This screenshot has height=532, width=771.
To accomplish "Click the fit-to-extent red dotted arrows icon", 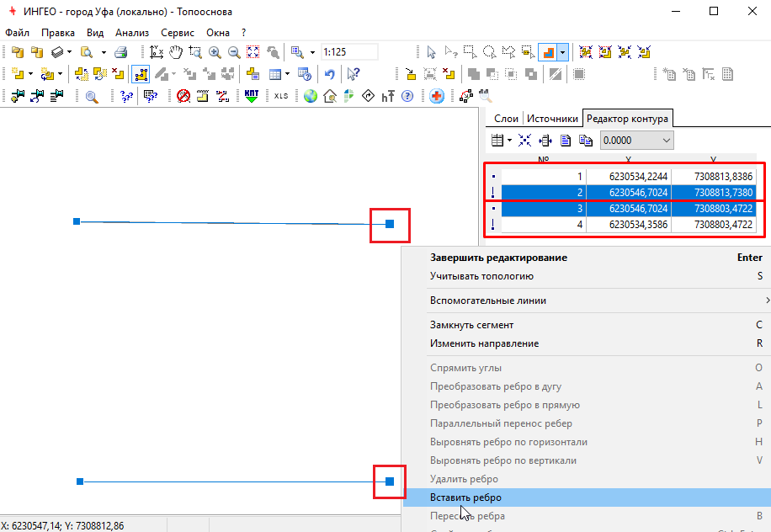I will pos(253,52).
